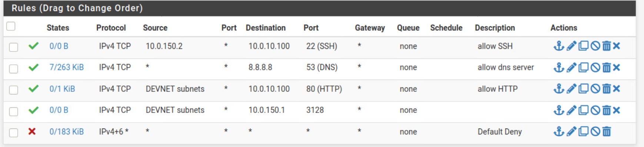Click the X icon on allow SSH row
Viewport: 644px width, 147px height.
(616, 46)
